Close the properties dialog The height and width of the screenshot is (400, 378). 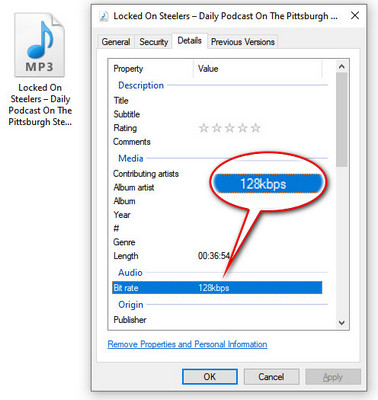point(355,15)
